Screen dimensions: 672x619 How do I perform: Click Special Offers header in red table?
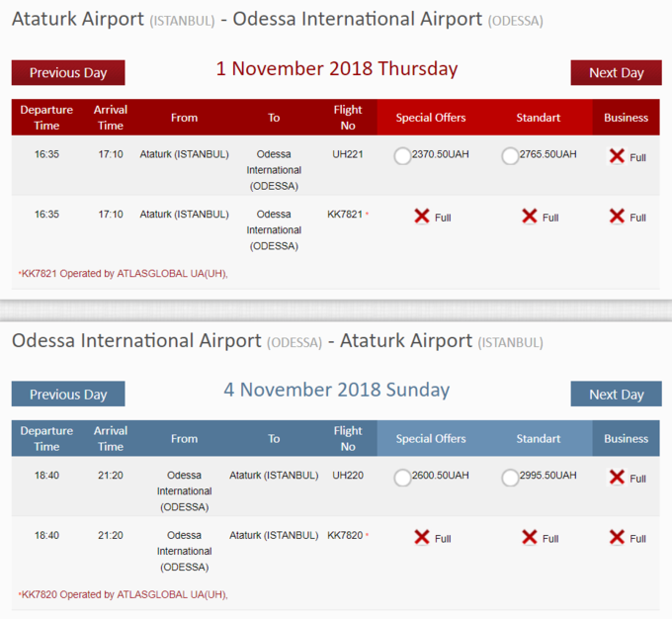coord(431,118)
